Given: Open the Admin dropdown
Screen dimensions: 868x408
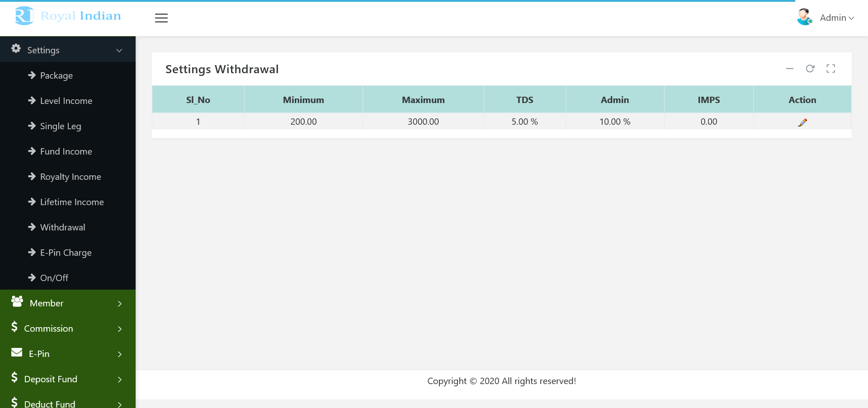Looking at the screenshot, I should pos(837,18).
